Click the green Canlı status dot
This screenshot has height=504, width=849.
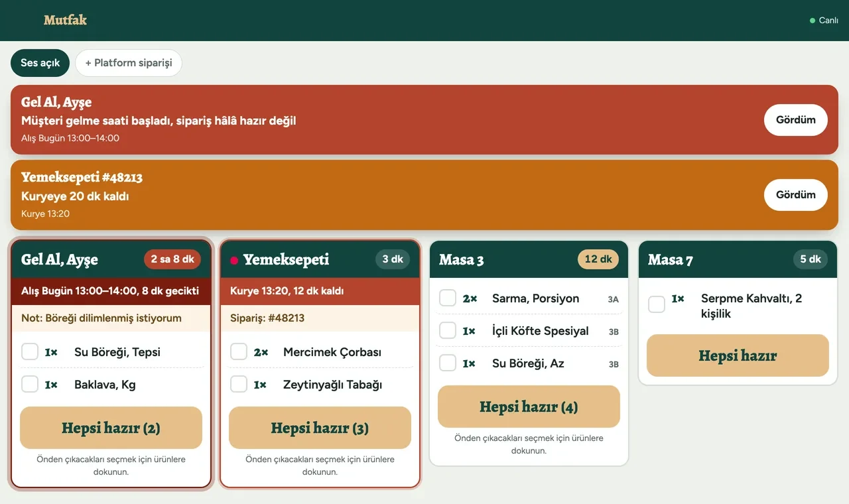813,21
